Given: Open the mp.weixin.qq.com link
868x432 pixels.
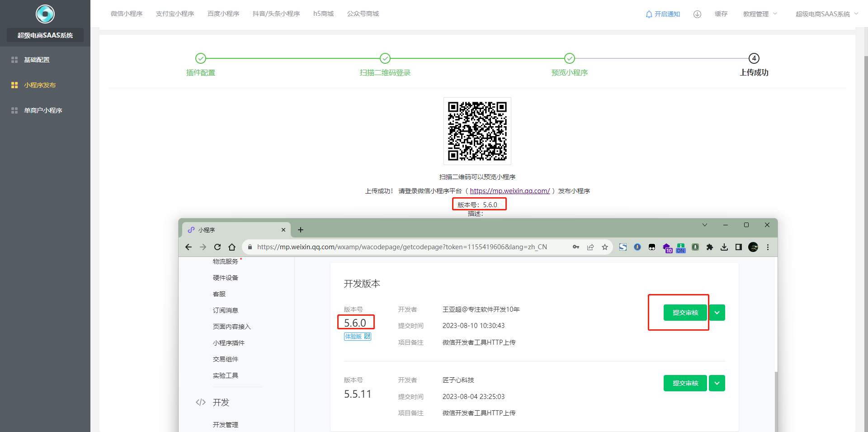Looking at the screenshot, I should (509, 191).
